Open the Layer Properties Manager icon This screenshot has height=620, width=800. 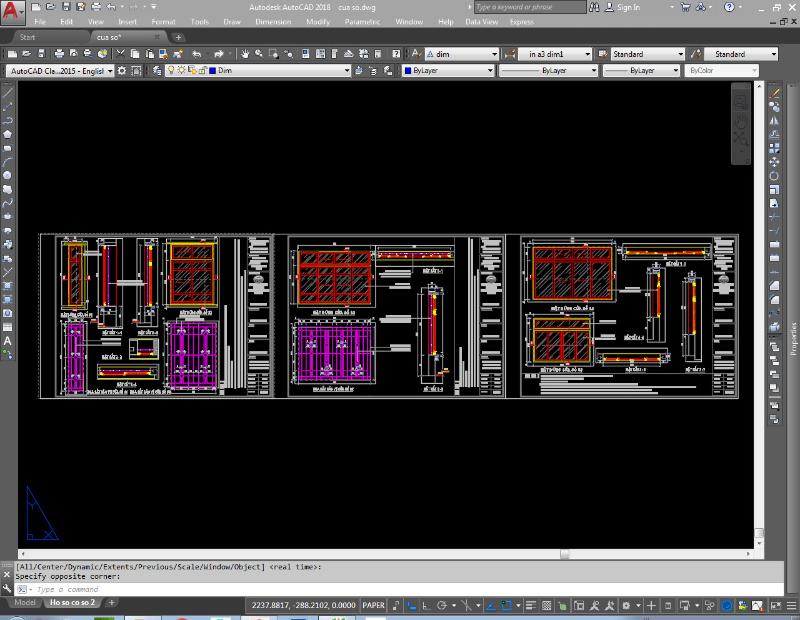157,70
